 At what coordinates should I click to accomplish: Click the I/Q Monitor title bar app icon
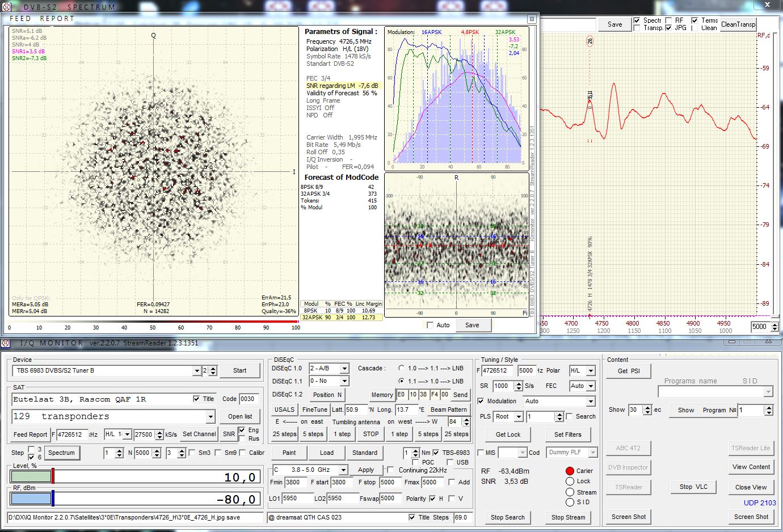[6, 343]
